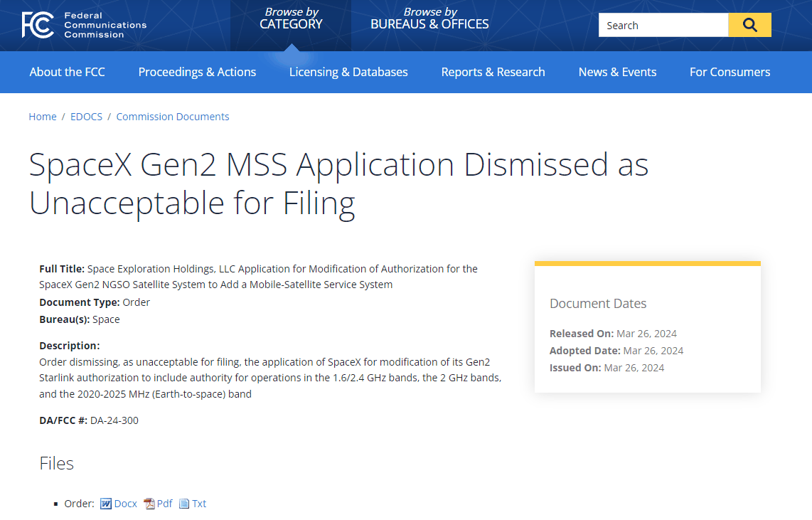
Task: Click into the Search text field
Action: 663,25
